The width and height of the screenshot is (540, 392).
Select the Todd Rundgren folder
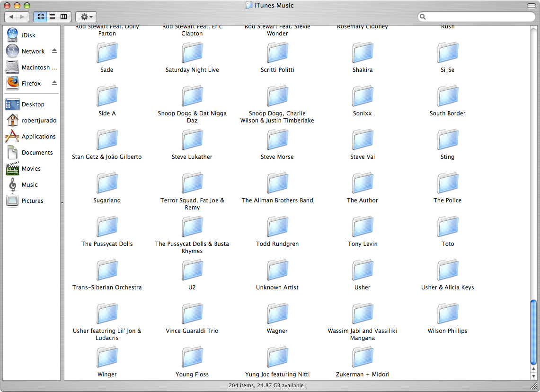[x=277, y=227]
